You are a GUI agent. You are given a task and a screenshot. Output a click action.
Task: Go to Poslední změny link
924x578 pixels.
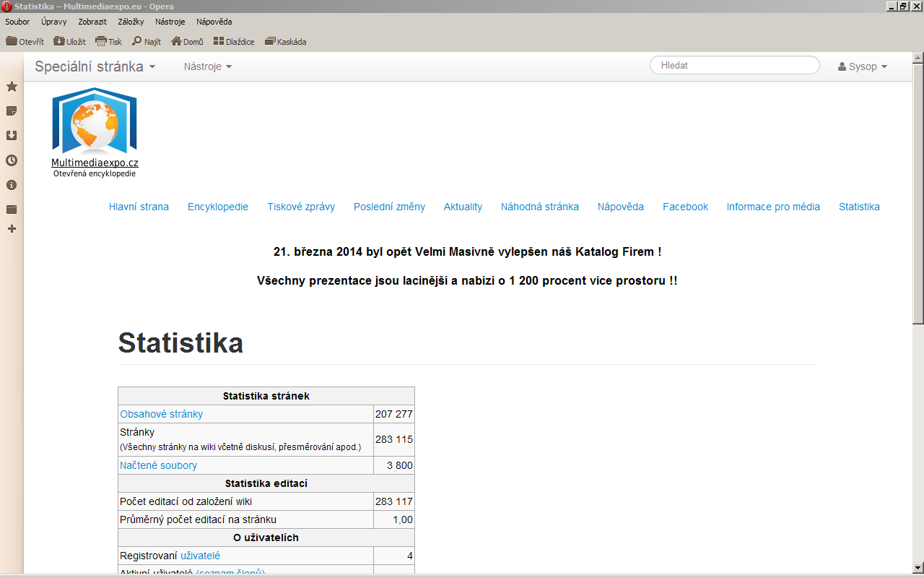389,207
